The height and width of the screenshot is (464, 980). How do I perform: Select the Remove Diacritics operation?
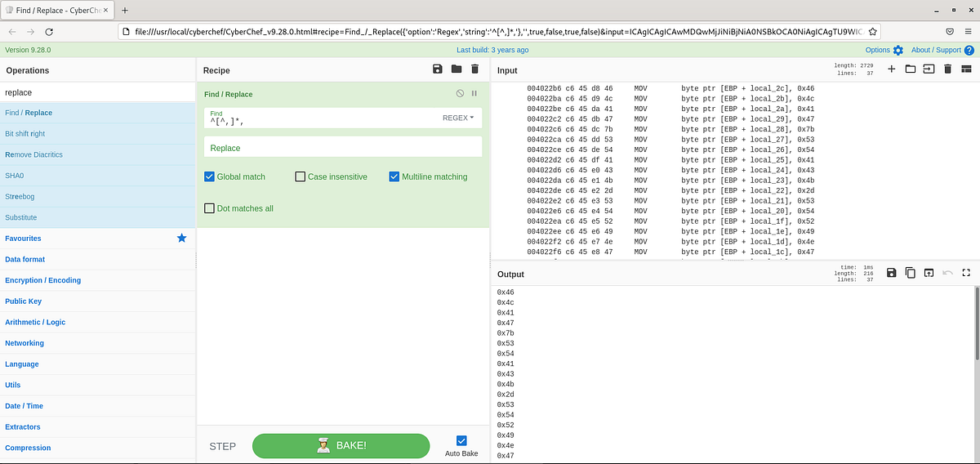tap(98, 154)
